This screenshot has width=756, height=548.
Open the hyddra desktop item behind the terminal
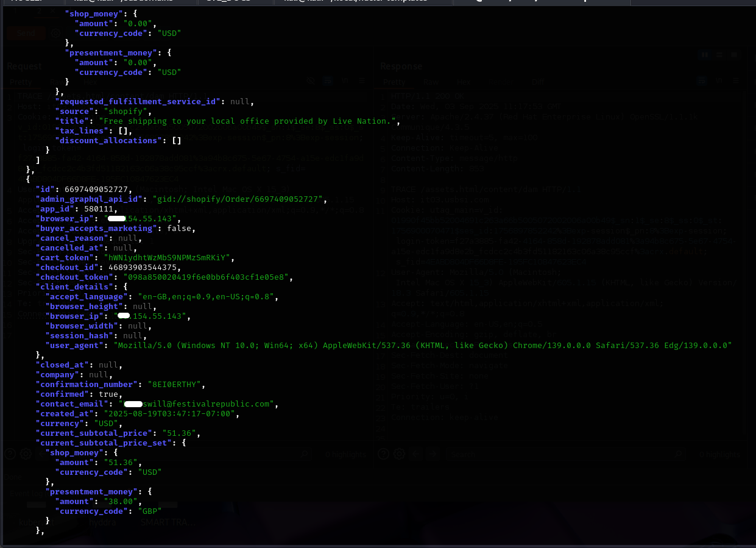[102, 522]
